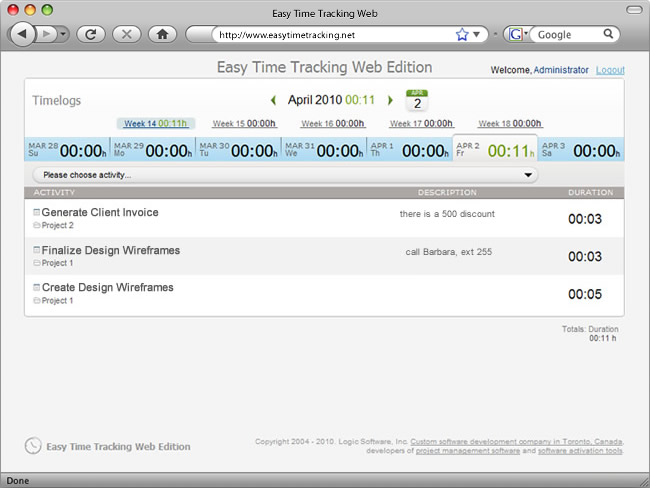The height and width of the screenshot is (488, 650).
Task: Click the browser Forward arrow button
Action: [46, 34]
